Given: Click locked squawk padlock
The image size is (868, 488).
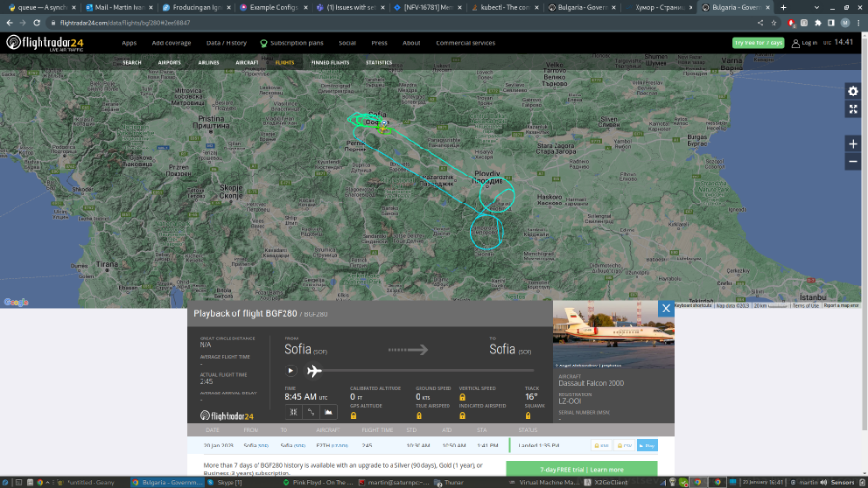Looking at the screenshot, I should (528, 415).
